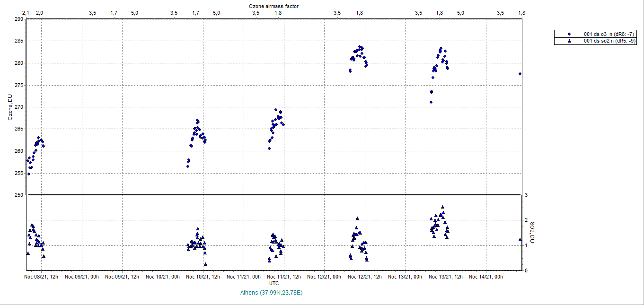
Task: Click the 'Ozone, DU' left axis title
Action: coord(9,107)
